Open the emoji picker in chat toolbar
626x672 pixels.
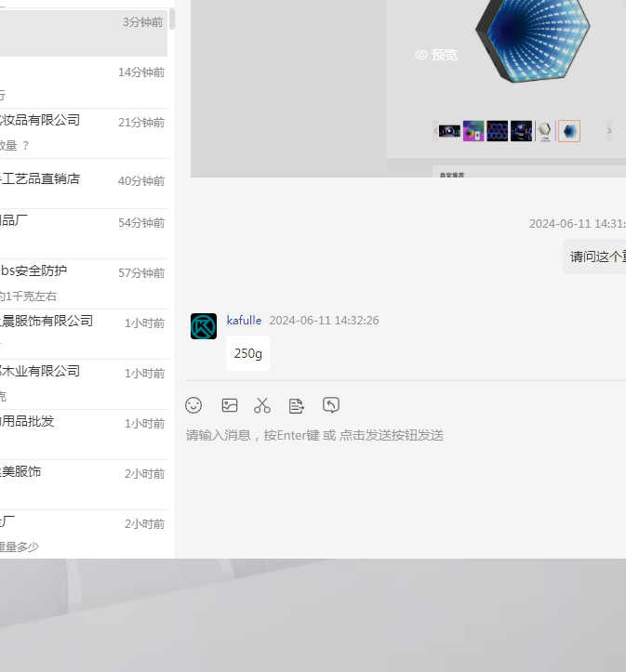point(193,405)
